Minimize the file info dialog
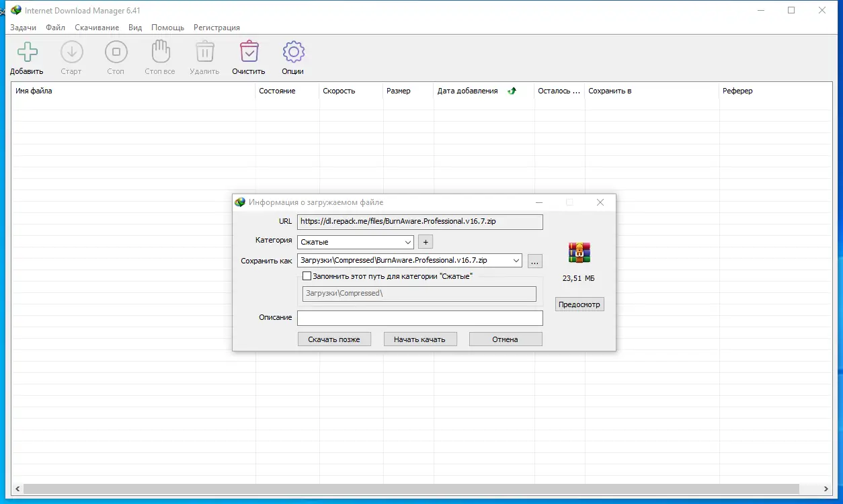Viewport: 843px width, 504px height. (539, 202)
